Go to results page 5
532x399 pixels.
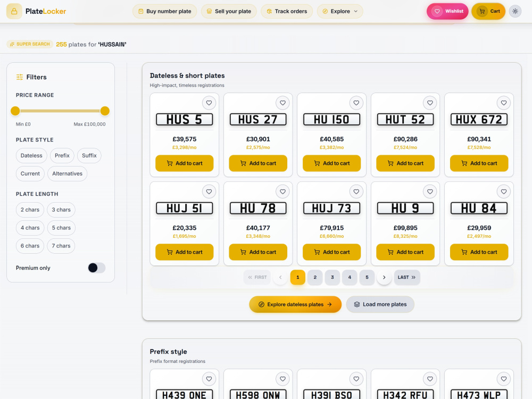point(367,277)
